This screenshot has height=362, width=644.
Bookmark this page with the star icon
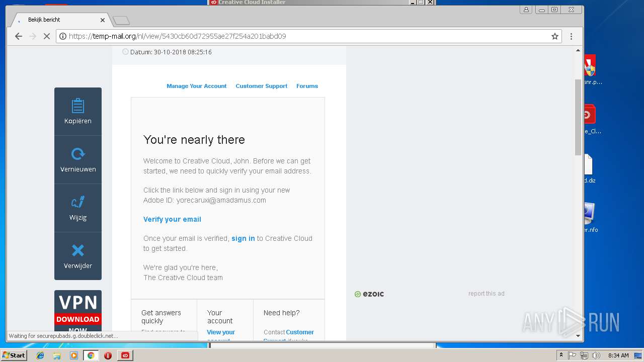(x=555, y=36)
